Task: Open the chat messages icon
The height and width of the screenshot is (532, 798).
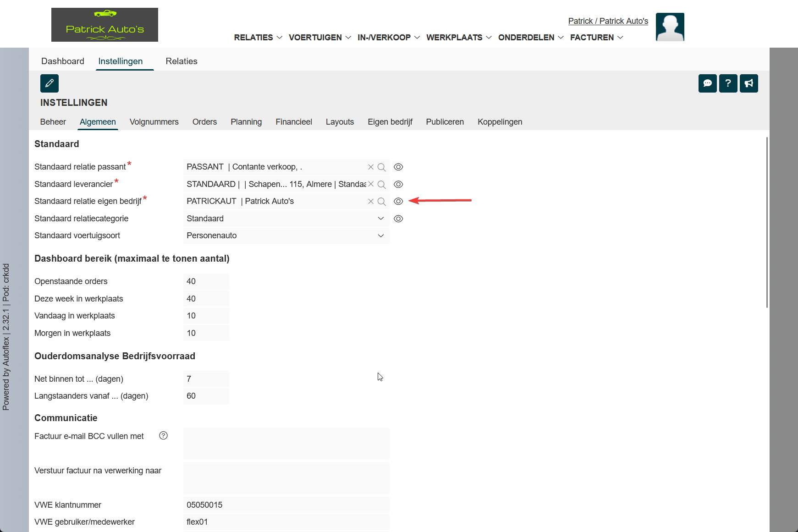Action: tap(707, 83)
